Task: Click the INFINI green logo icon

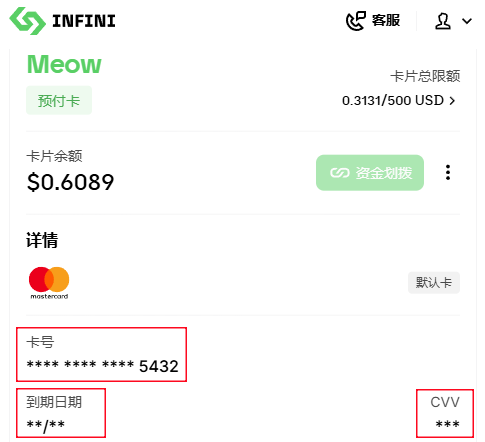Action: click(27, 21)
